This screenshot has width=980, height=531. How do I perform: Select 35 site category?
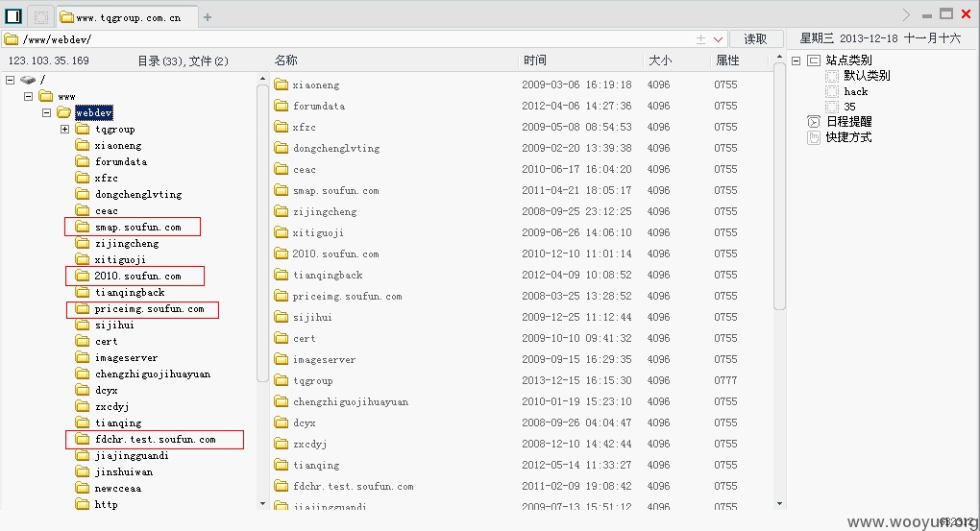pyautogui.click(x=849, y=107)
